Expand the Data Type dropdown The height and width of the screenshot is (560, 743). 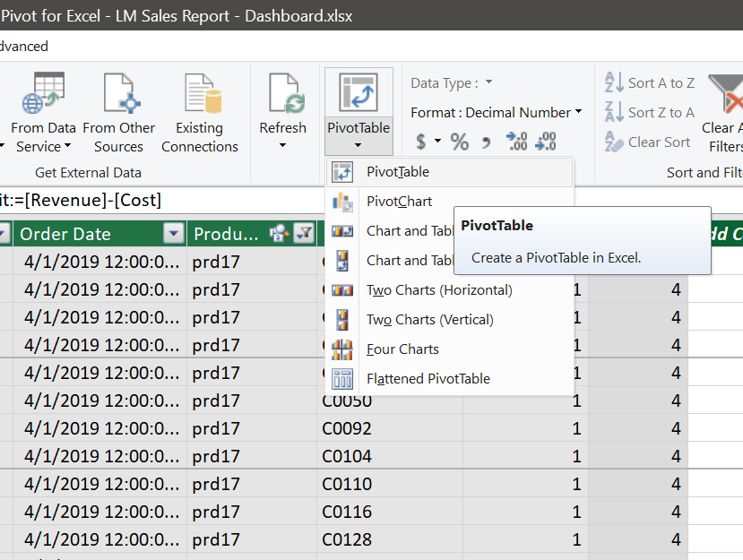click(489, 83)
